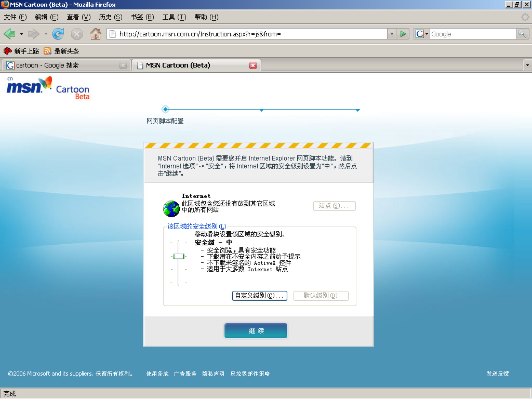Image resolution: width=532 pixels, height=399 pixels.
Task: Open the tab list dropdown
Action: [527, 65]
